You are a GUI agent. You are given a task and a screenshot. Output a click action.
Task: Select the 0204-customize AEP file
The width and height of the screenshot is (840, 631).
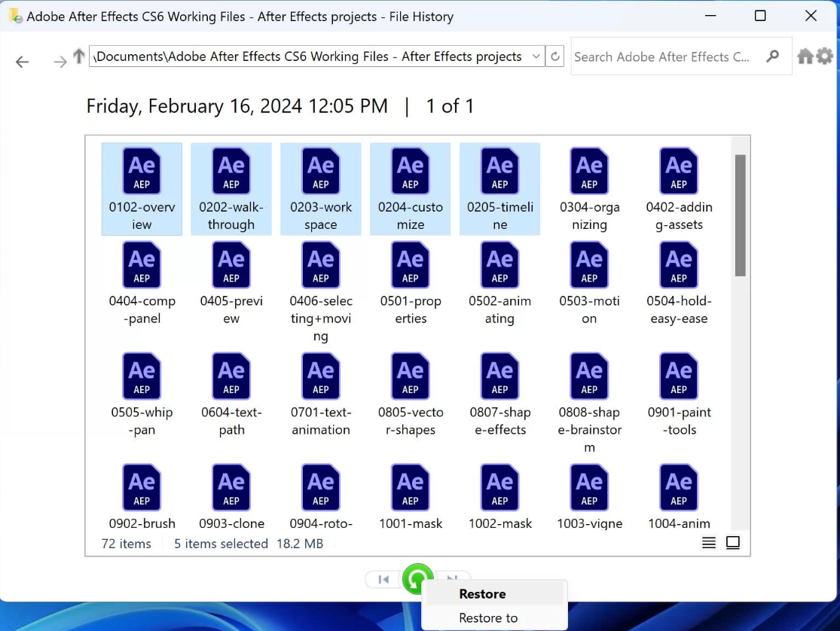[x=410, y=188]
